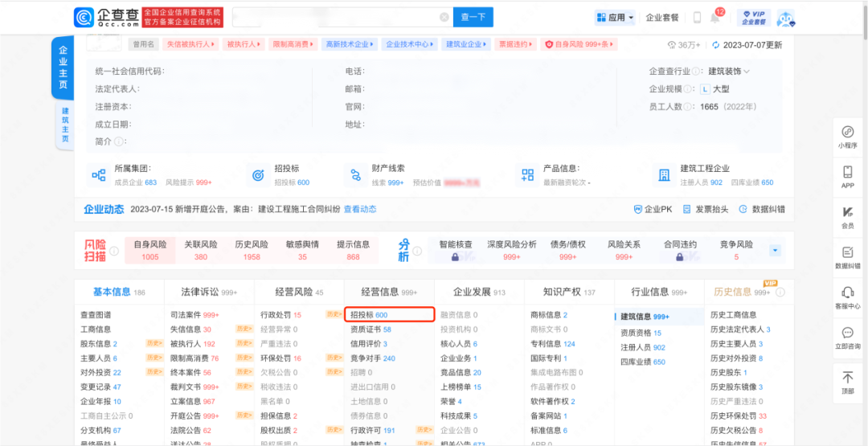Open 资质证书 58 entry

pyautogui.click(x=371, y=329)
